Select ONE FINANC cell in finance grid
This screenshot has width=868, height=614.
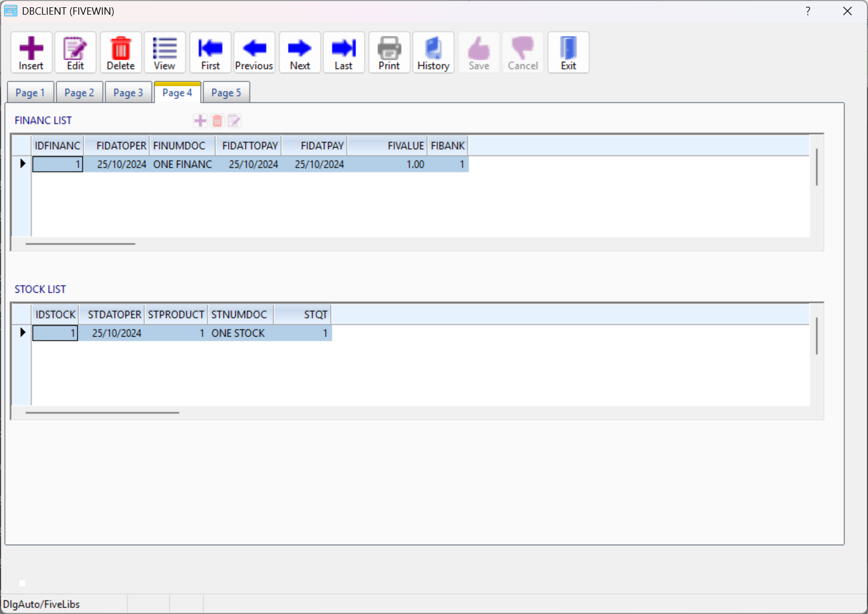pos(182,164)
